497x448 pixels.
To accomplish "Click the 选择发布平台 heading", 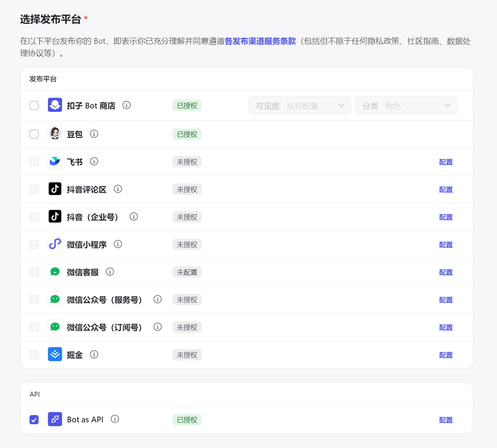I will [50, 19].
